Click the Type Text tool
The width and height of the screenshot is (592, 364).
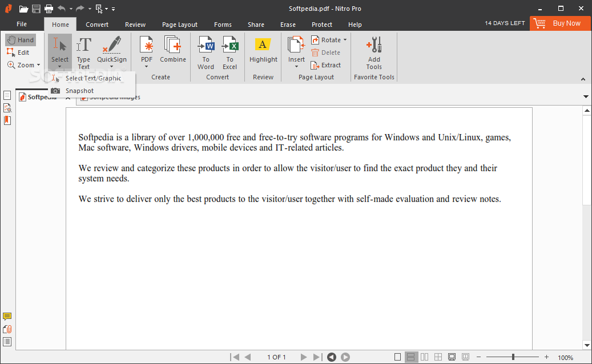[x=84, y=52]
